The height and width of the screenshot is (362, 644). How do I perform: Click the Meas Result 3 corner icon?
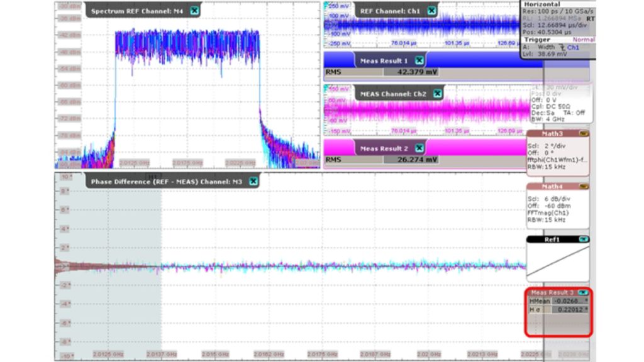point(583,292)
